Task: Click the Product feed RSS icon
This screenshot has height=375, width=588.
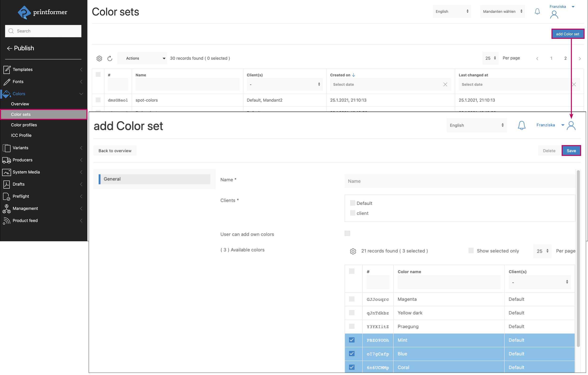Action: click(x=7, y=221)
